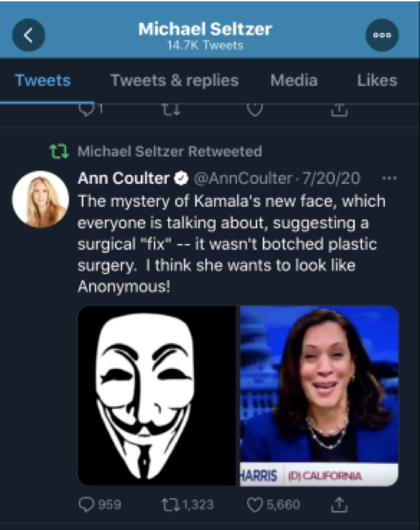The image size is (420, 530).
Task: Click the Michael Seltzer Retweeted label
Action: pyautogui.click(x=169, y=151)
